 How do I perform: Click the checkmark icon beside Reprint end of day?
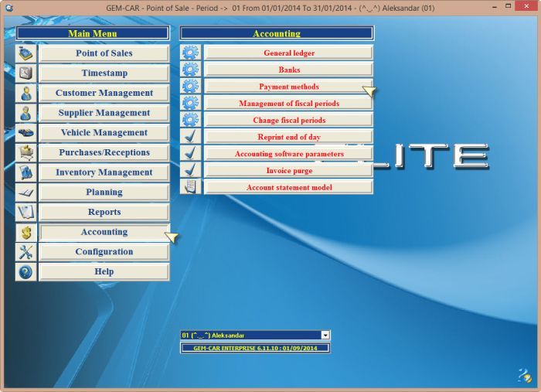point(190,137)
